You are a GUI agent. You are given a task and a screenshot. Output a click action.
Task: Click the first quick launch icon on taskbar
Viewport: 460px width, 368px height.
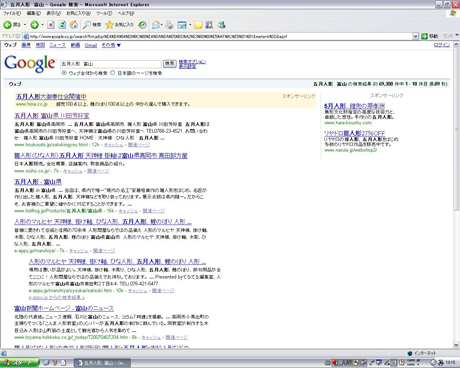(46, 363)
